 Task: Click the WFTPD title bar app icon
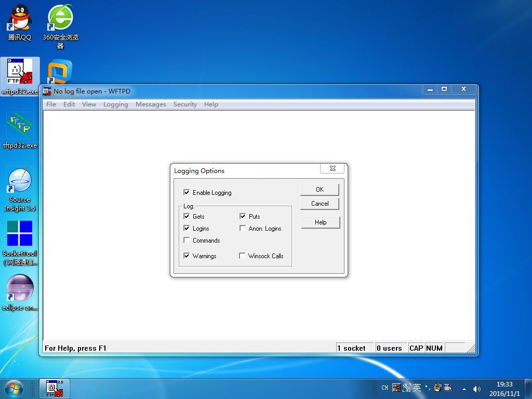point(47,91)
